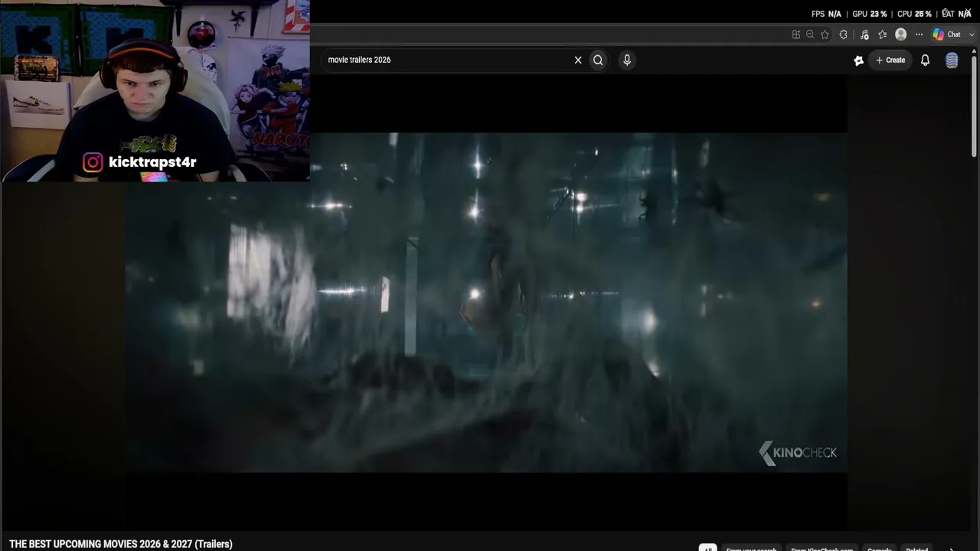Select the 'From KinoCheck.com' filter chip
980x551 pixels.
[822, 549]
